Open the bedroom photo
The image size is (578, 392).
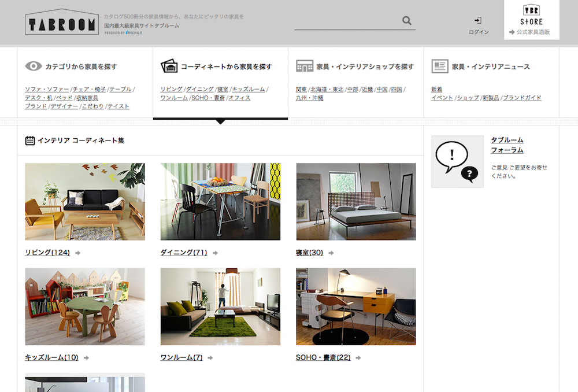coord(355,202)
